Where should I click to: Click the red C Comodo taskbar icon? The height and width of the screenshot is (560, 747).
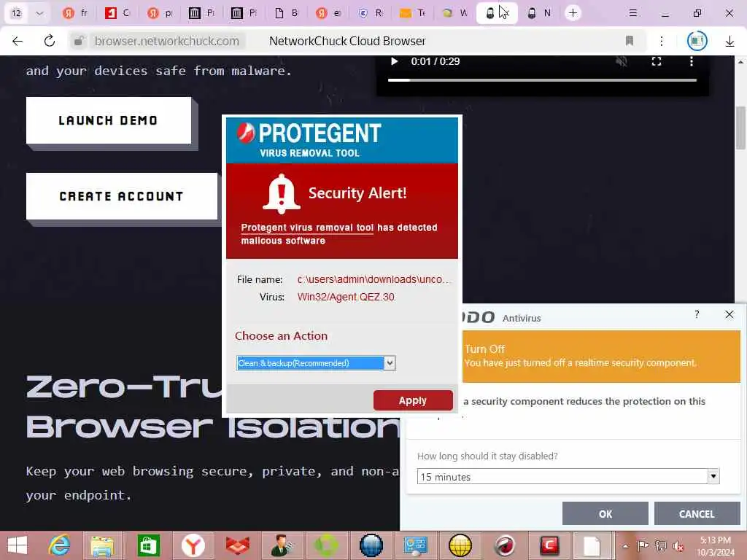549,545
